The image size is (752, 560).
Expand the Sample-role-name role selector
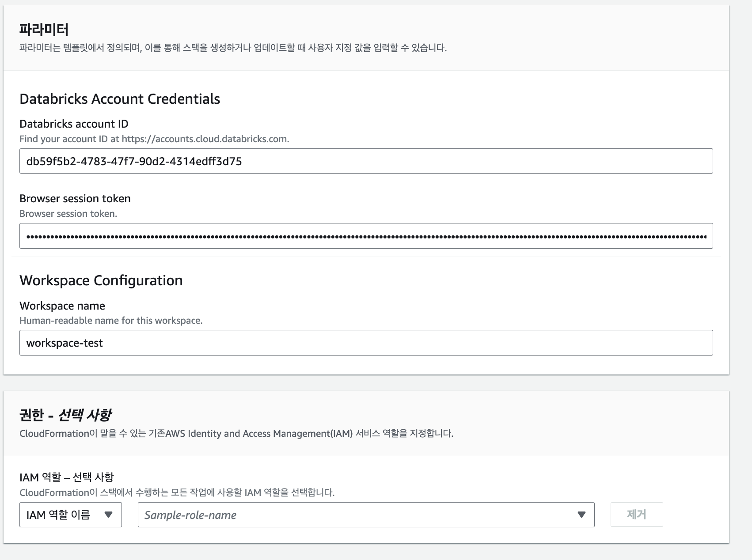click(x=366, y=515)
